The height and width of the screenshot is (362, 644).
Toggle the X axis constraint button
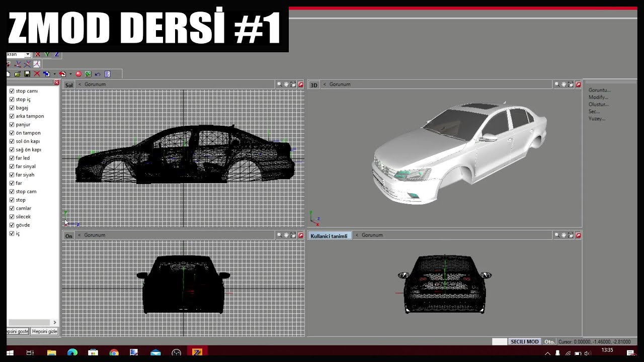tap(37, 54)
